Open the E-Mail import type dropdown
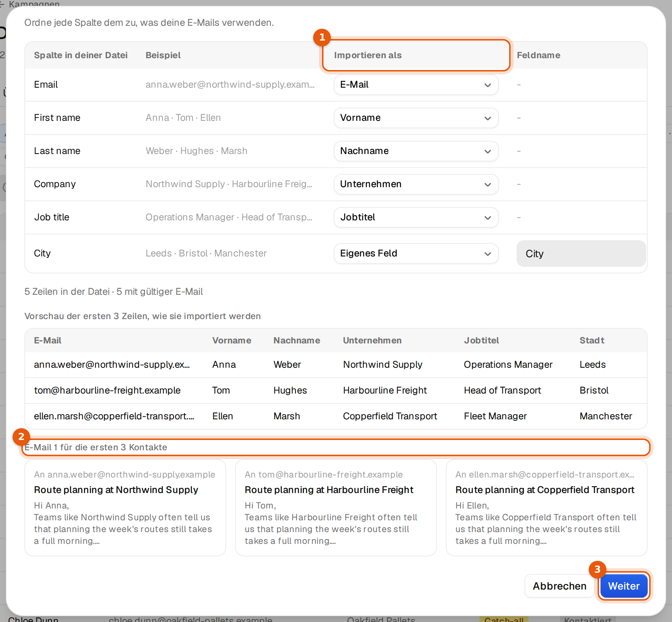 point(416,85)
